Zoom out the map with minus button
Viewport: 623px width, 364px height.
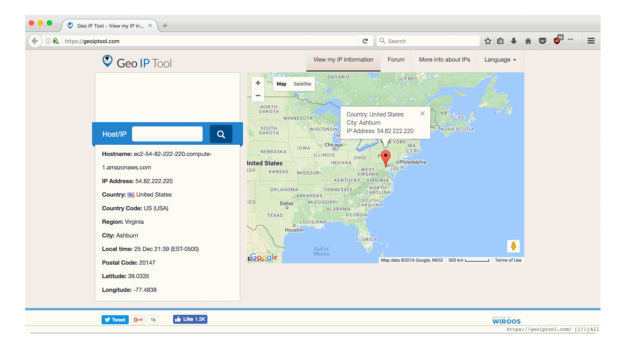click(x=258, y=95)
